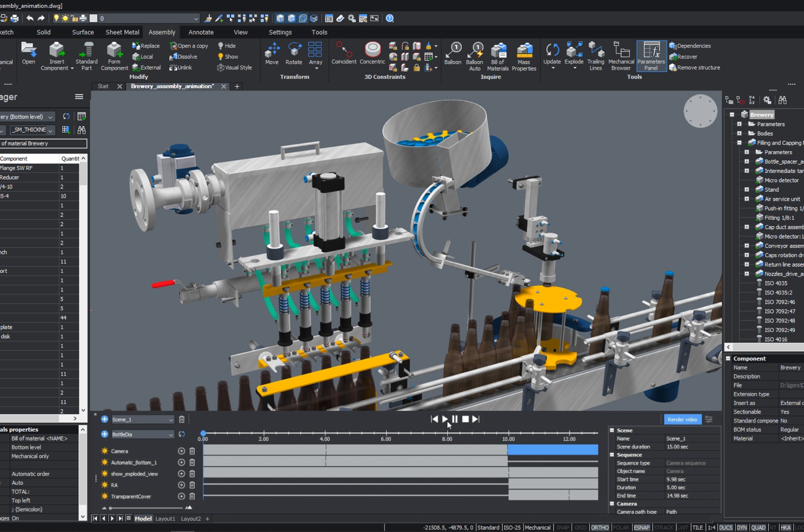Viewport: 804px width, 532px height.
Task: Click the Render video button
Action: click(682, 419)
